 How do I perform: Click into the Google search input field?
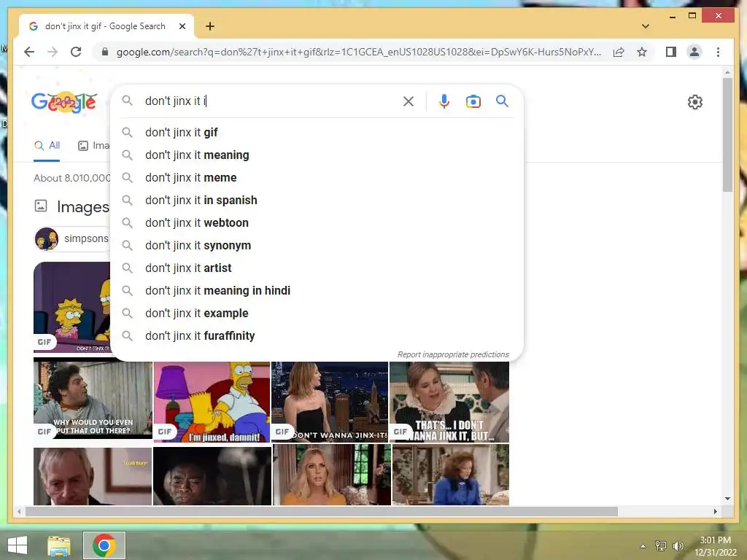pyautogui.click(x=269, y=101)
